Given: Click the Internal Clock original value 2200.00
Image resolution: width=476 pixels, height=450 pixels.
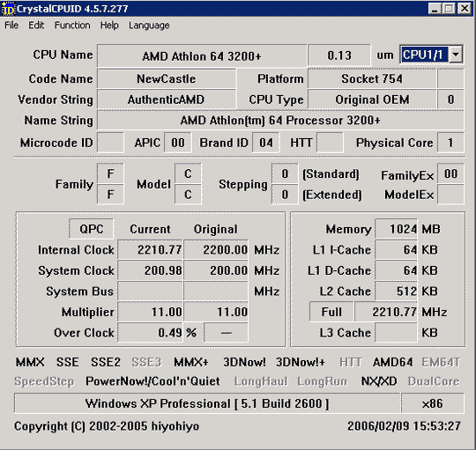Looking at the screenshot, I should (216, 250).
